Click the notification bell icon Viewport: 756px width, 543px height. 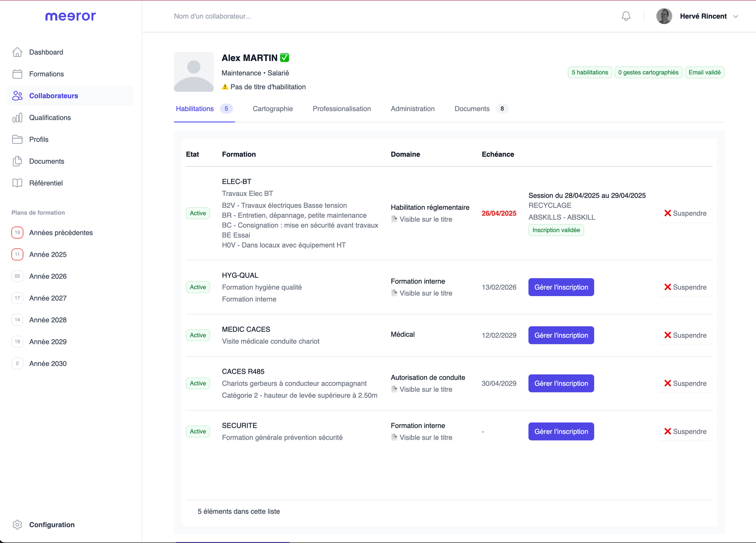pyautogui.click(x=625, y=16)
